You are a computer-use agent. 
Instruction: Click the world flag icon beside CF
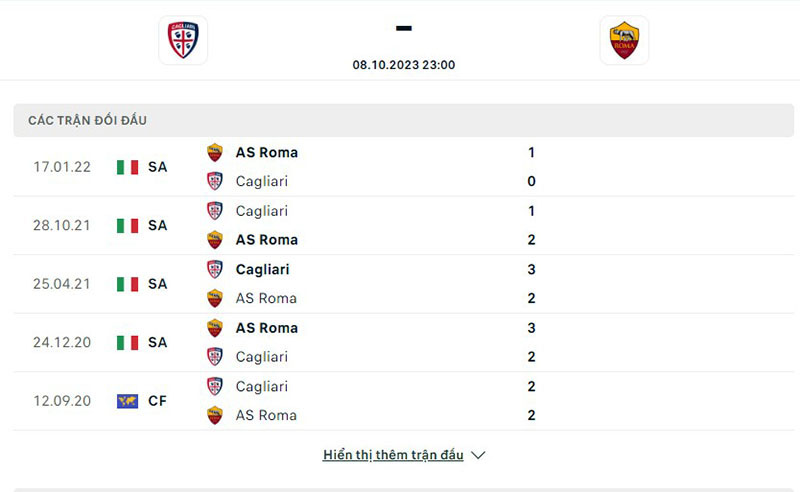[x=127, y=401]
